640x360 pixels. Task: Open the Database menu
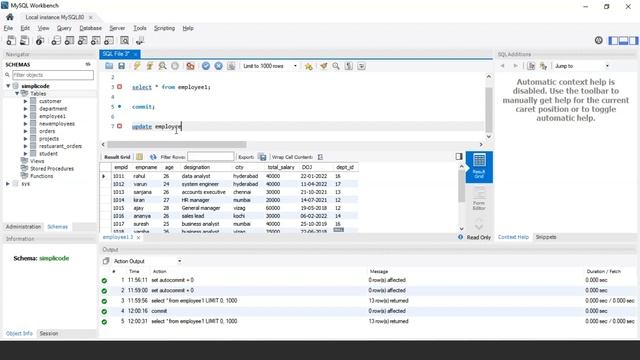coord(90,28)
